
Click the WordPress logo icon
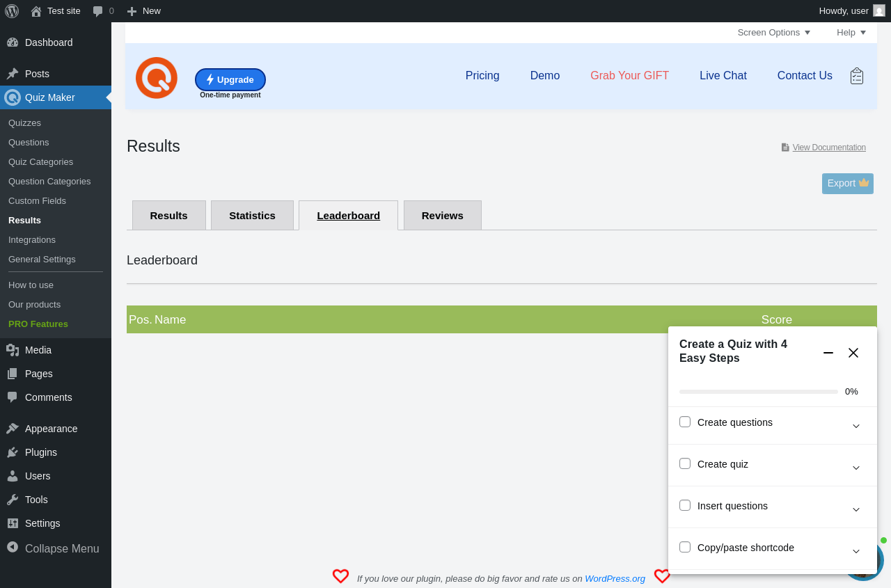click(12, 11)
